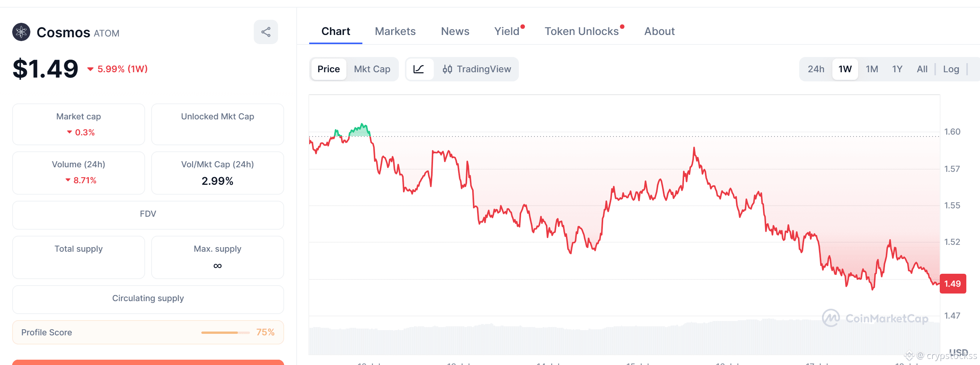Click the Cosmos ATOM logo icon
This screenshot has height=365, width=980.
coord(21,32)
